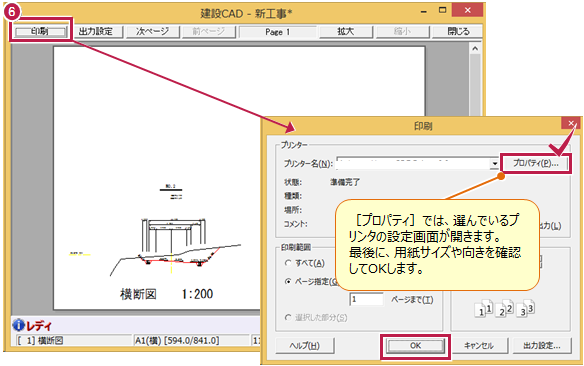Click the レディ info icon

coord(18,325)
